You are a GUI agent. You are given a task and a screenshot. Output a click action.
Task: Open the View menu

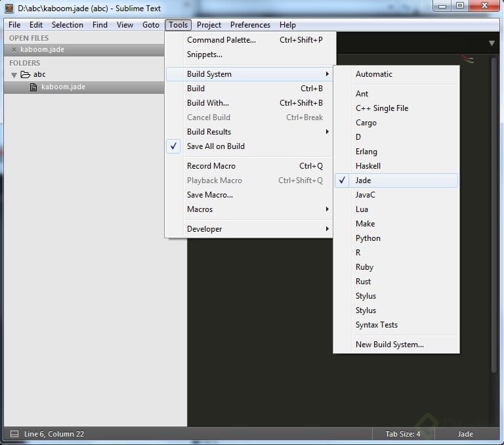tap(125, 25)
